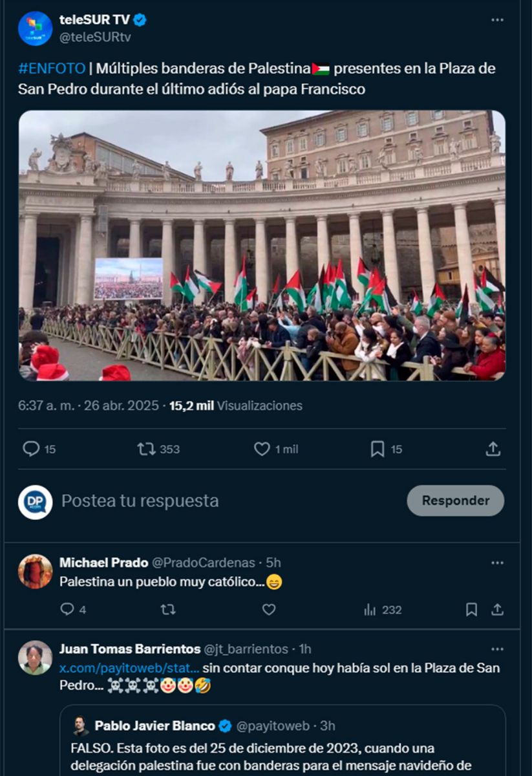Open more options on Michael Prado's reply
Image resolution: width=532 pixels, height=776 pixels.
pyautogui.click(x=497, y=563)
